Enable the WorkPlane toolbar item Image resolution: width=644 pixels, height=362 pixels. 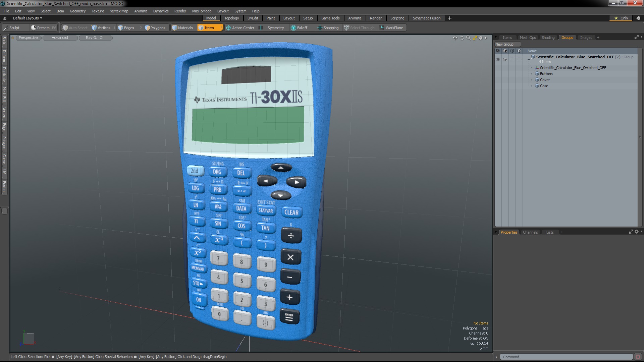coord(391,28)
